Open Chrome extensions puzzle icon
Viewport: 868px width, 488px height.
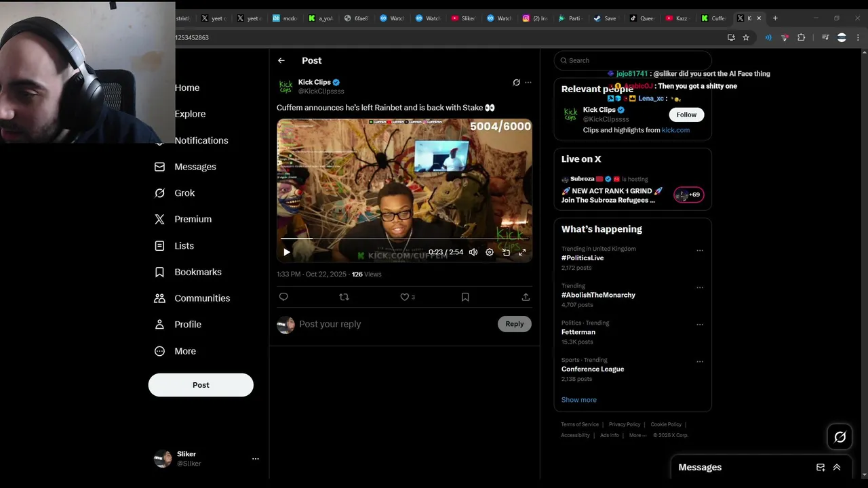coord(802,37)
